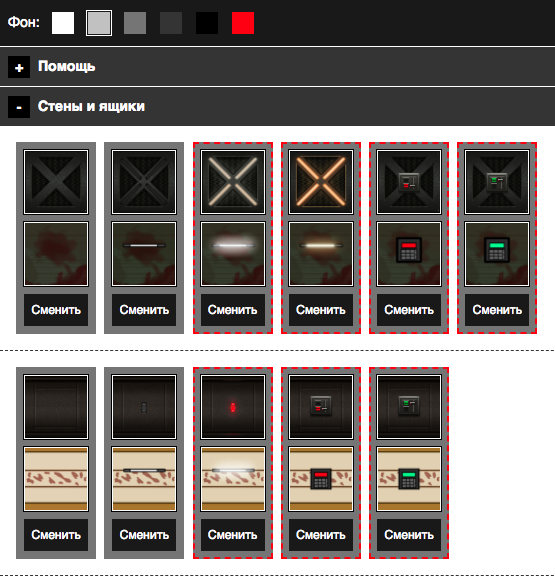Click the red keypad on bloody wall tile
The width and height of the screenshot is (555, 576).
pos(409,254)
